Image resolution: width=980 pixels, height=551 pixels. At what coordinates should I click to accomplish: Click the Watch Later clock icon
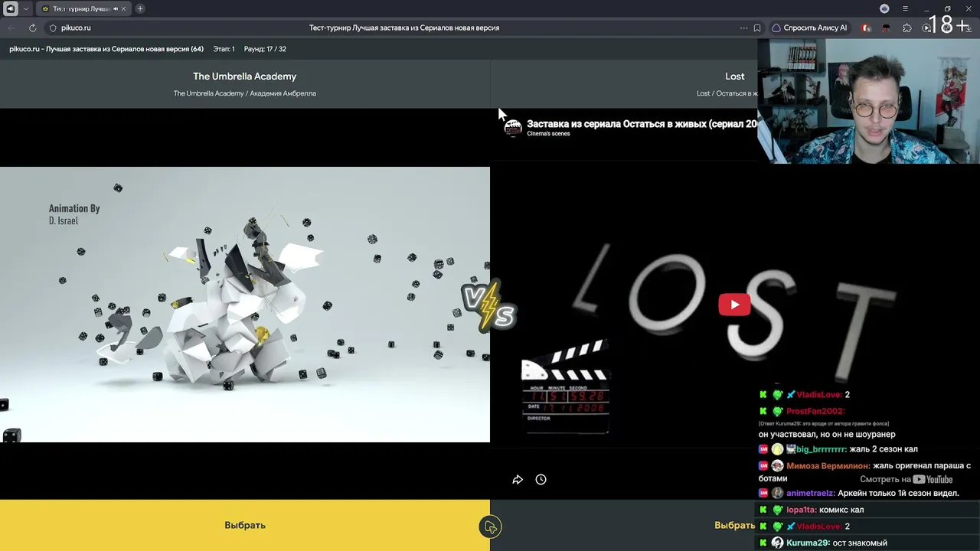click(x=541, y=480)
